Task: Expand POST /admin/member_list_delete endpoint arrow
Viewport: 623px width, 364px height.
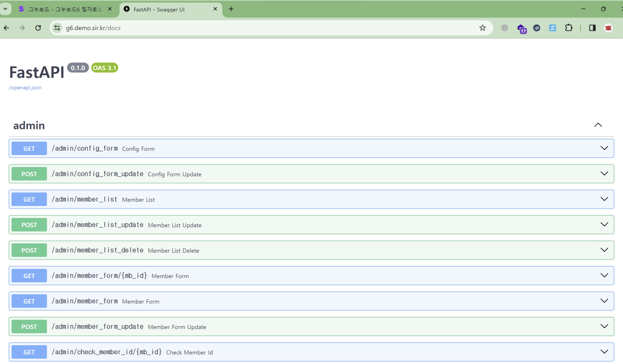Action: 604,250
